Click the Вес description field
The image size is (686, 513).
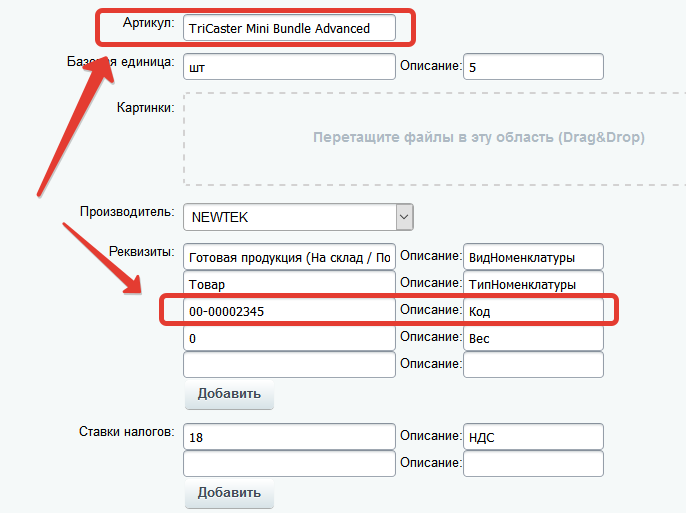(x=534, y=338)
